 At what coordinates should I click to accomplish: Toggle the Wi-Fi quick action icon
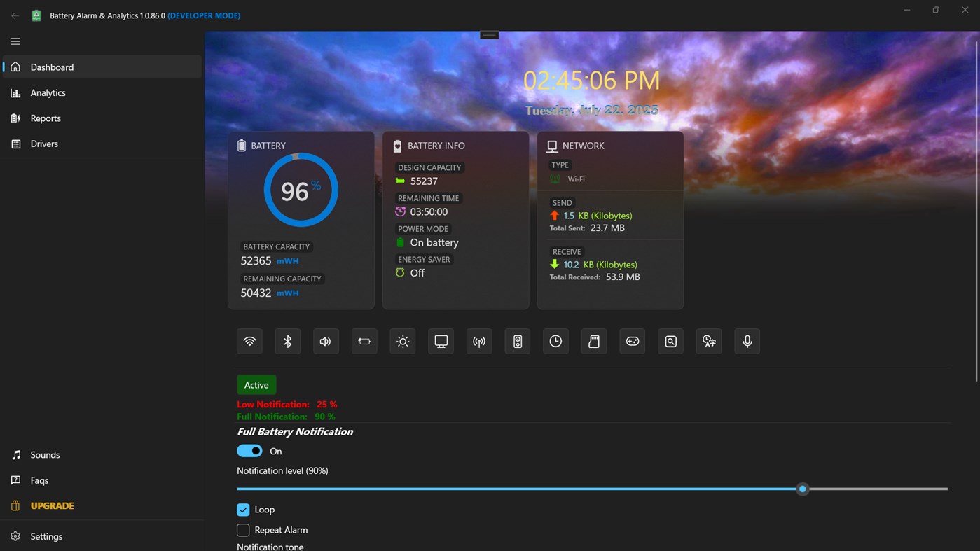(x=249, y=341)
